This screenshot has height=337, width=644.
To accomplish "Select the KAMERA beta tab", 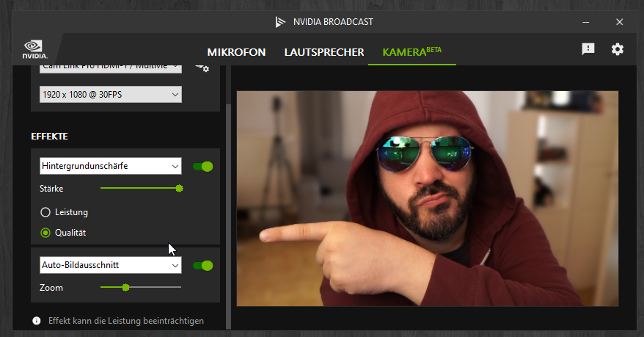I will pos(412,52).
